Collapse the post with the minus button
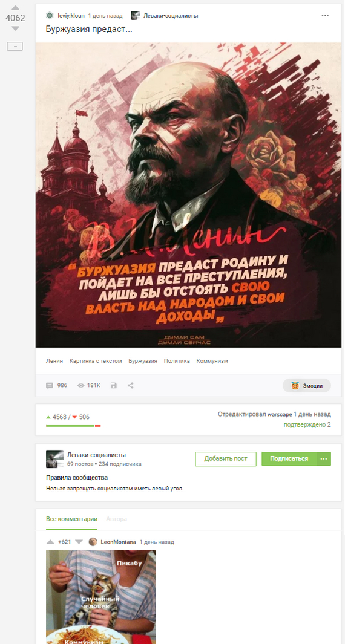The height and width of the screenshot is (644, 345). tap(15, 47)
